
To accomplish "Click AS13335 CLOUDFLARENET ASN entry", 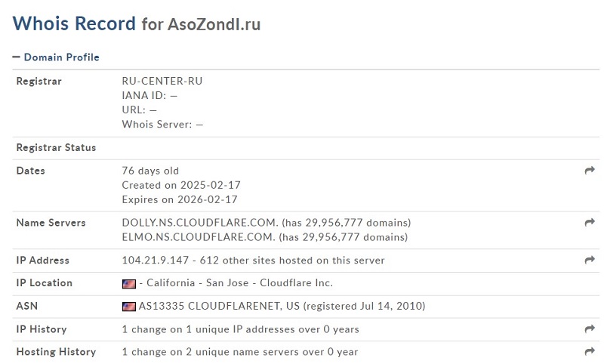I will (219, 306).
